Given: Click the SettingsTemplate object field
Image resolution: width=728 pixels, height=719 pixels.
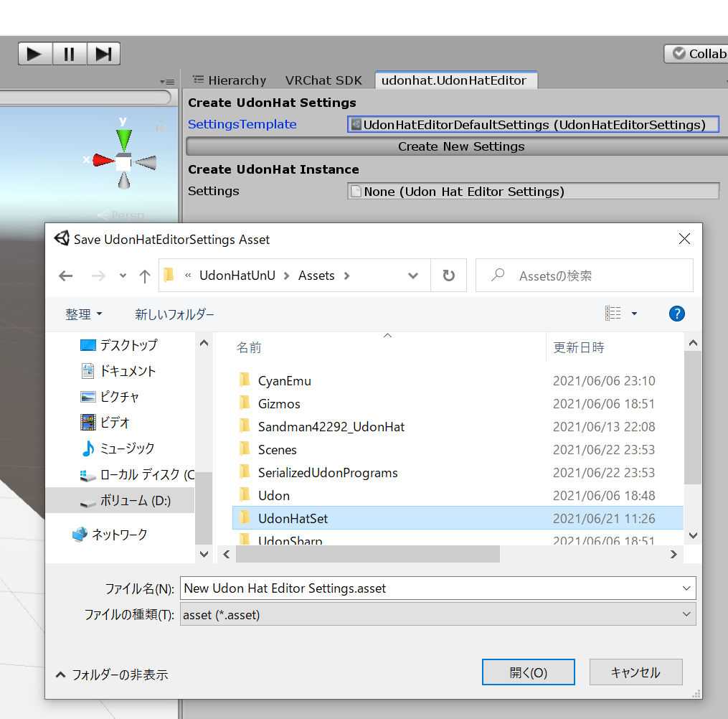Looking at the screenshot, I should coord(533,124).
